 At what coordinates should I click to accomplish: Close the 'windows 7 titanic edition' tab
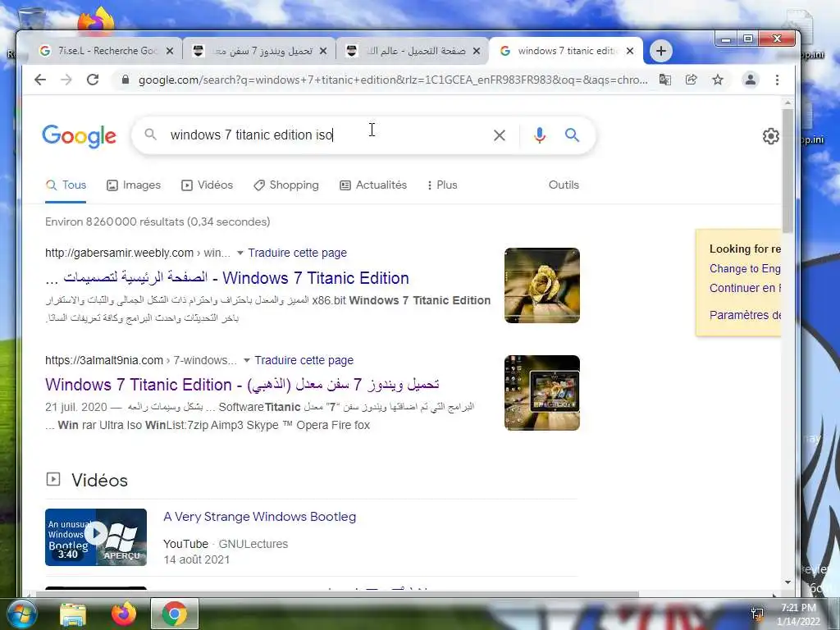coord(630,51)
